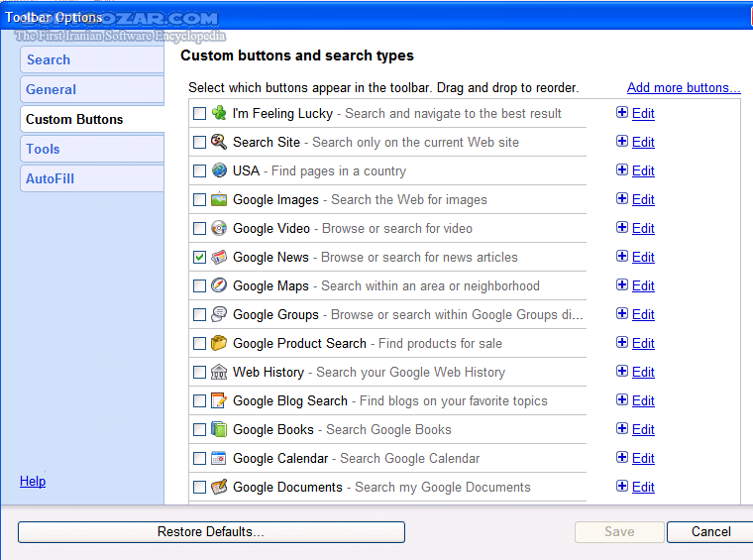Screen dimensions: 753x560
Task: Check the Google Product Search checkbox
Action: pos(199,343)
